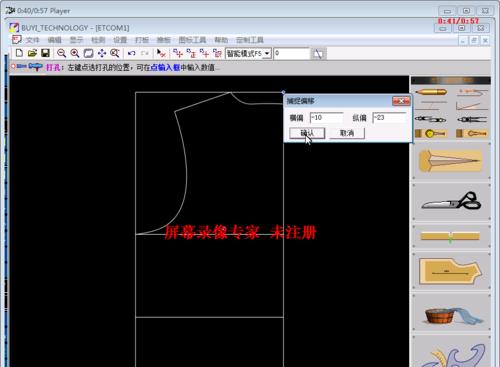
Task: Click the 确认 button in offset dialog
Action: 307,133
